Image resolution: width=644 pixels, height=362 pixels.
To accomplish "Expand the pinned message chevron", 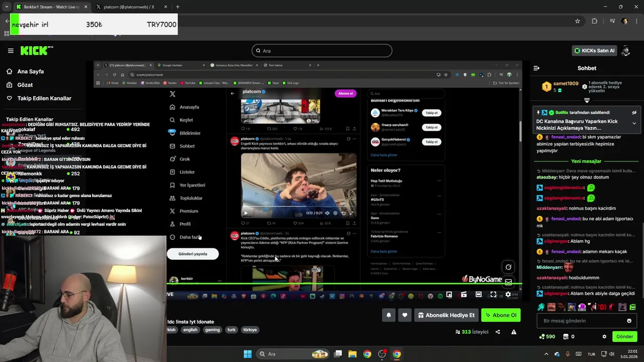I will coord(634,123).
